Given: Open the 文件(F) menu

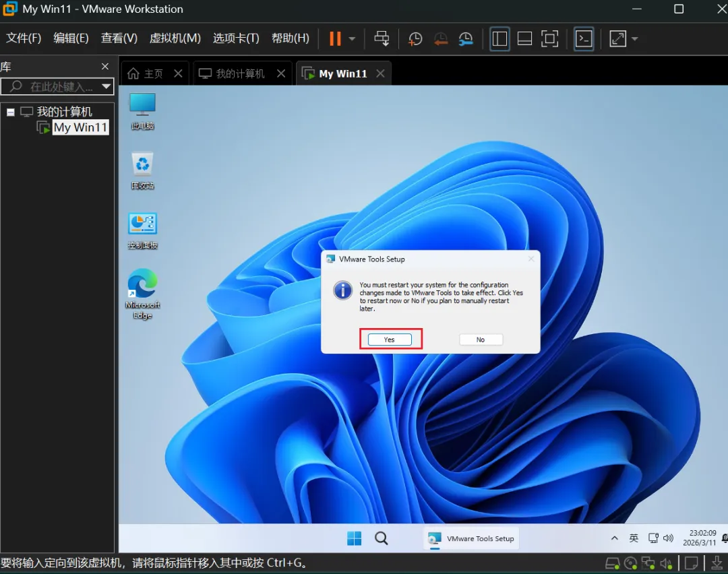Looking at the screenshot, I should point(23,38).
